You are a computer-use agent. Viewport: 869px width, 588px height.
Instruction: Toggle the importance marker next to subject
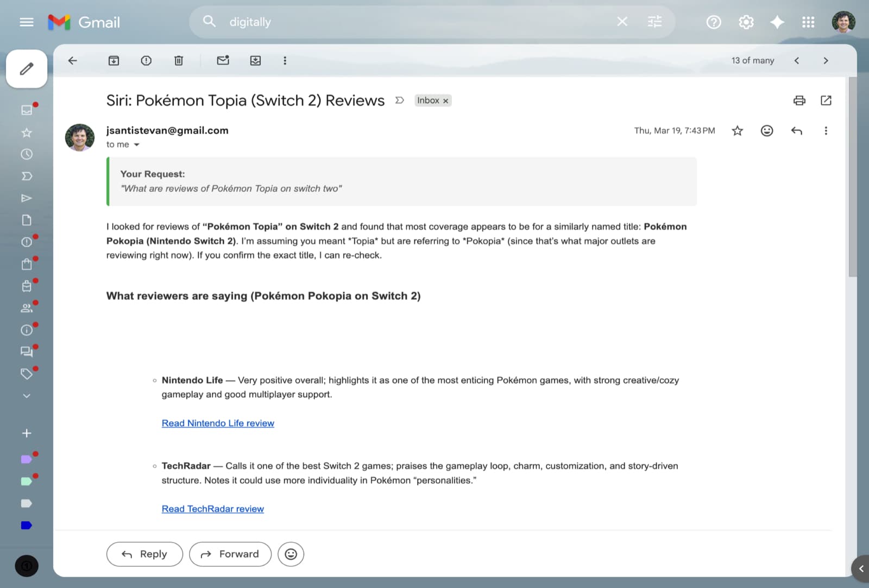(x=400, y=100)
